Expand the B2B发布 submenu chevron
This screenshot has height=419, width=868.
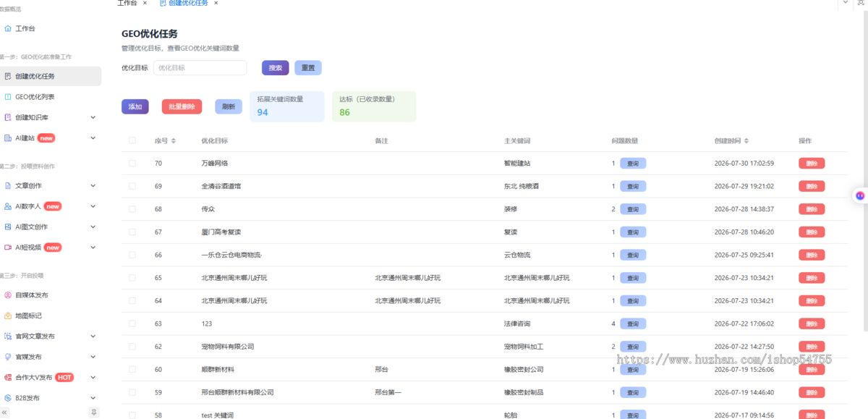[x=93, y=398]
